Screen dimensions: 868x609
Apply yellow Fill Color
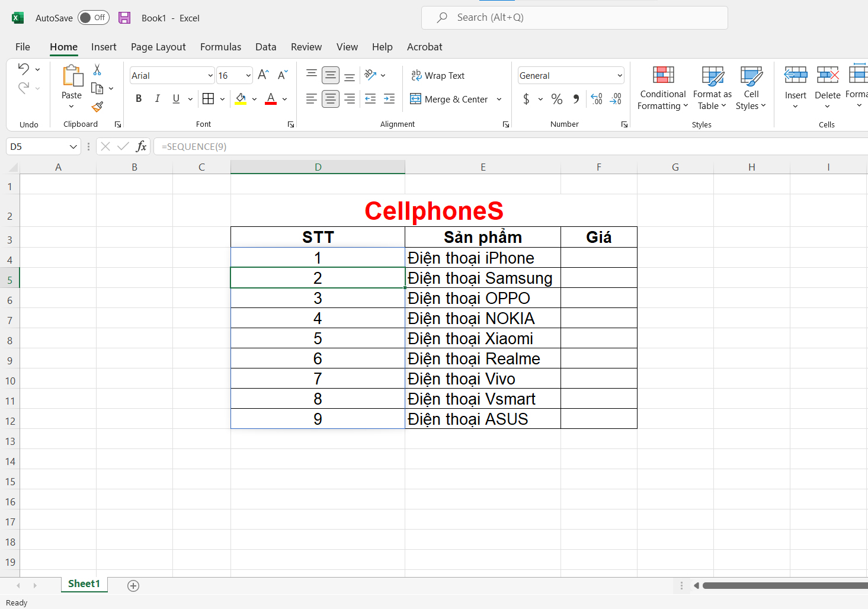pos(241,99)
